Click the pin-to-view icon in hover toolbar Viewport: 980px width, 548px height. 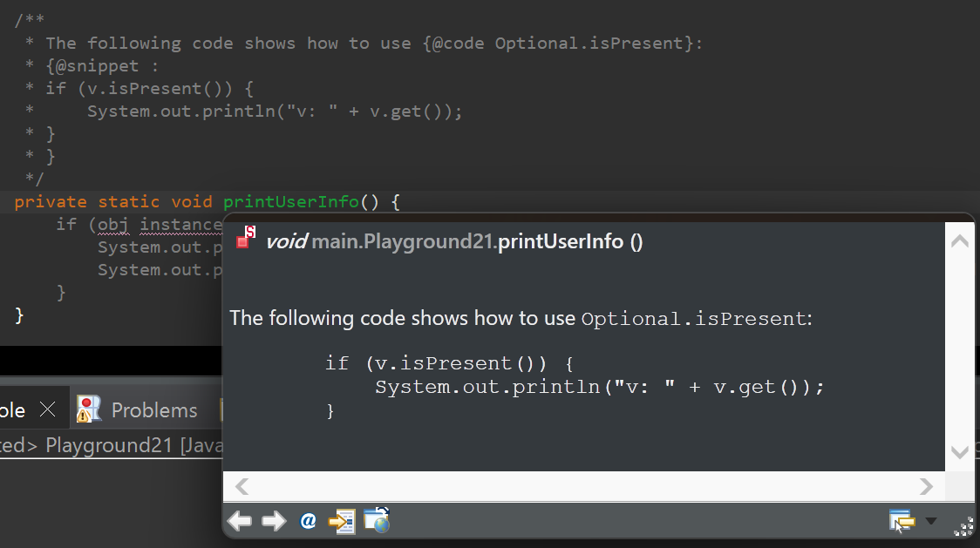click(x=900, y=519)
